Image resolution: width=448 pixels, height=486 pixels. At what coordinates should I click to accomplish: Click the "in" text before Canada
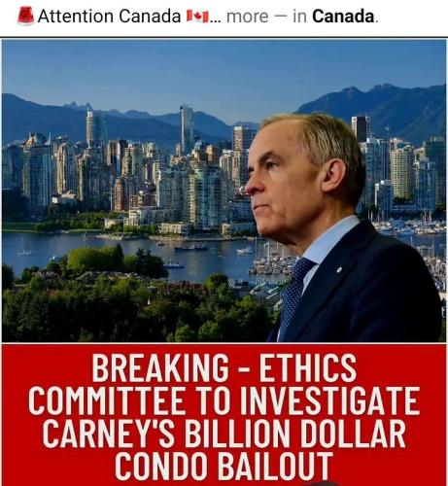click(299, 17)
